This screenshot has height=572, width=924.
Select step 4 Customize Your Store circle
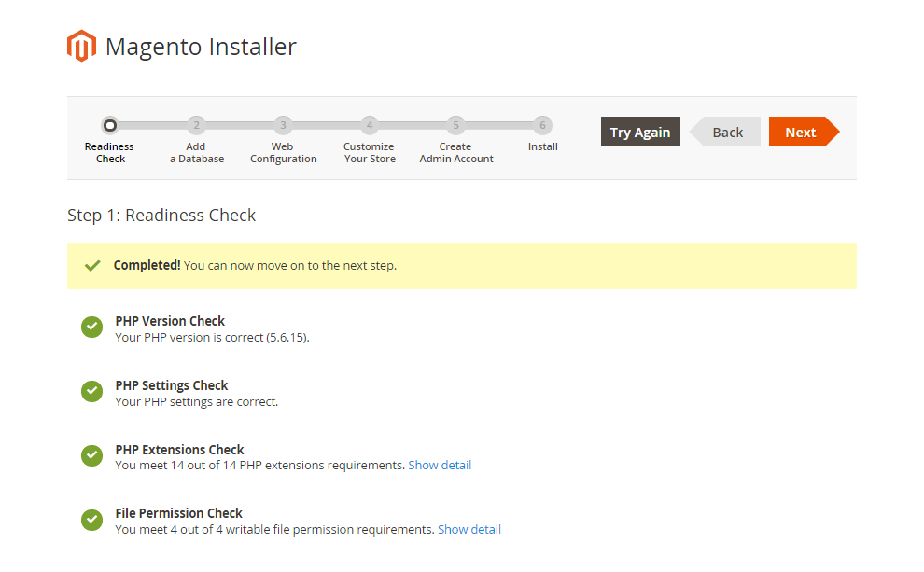pyautogui.click(x=370, y=125)
